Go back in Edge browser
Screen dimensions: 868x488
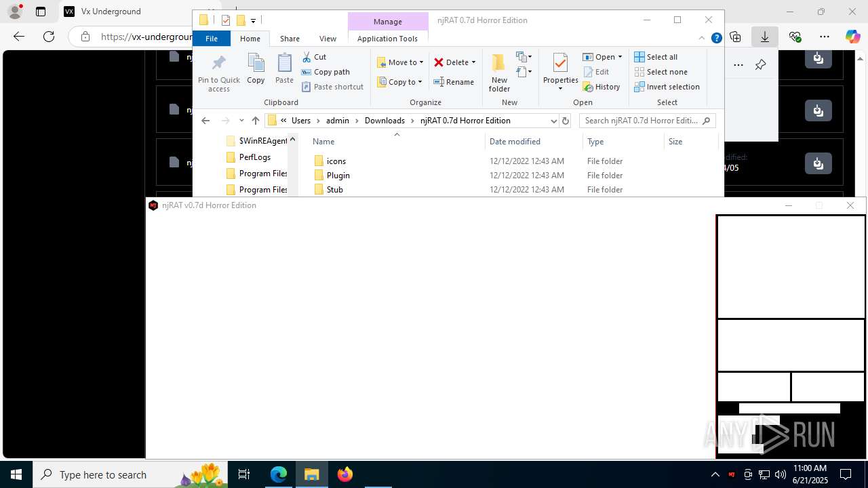(x=19, y=37)
